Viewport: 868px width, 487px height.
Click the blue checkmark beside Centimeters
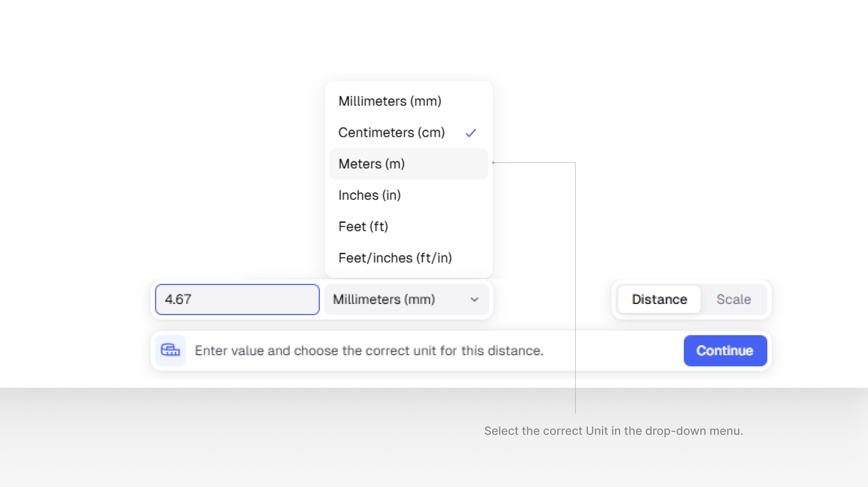click(471, 133)
